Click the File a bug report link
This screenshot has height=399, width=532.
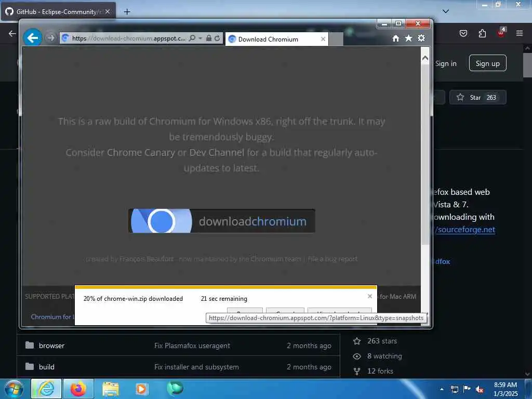click(332, 259)
